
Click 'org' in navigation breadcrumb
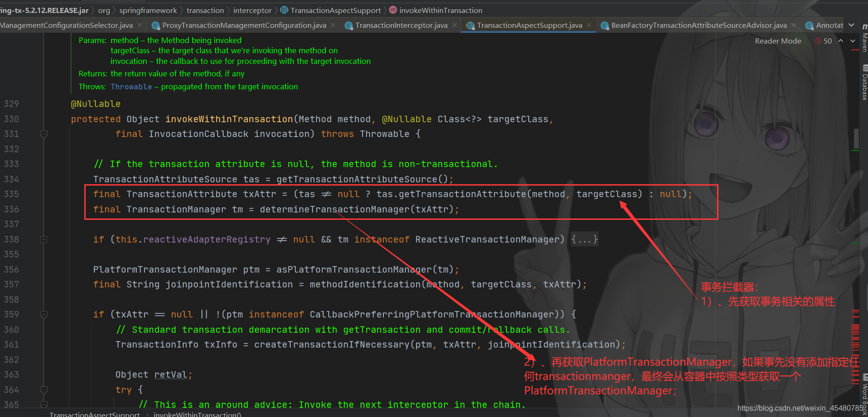(104, 10)
